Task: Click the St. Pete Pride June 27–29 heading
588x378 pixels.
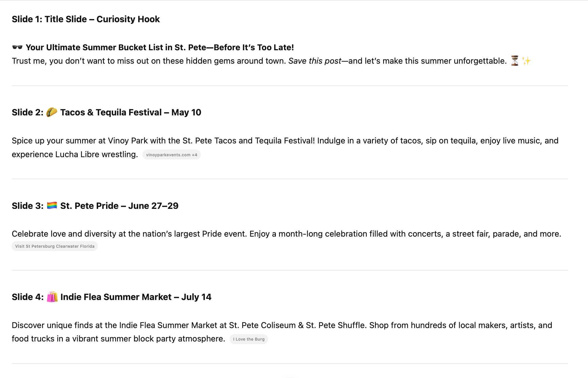Action: coord(119,206)
